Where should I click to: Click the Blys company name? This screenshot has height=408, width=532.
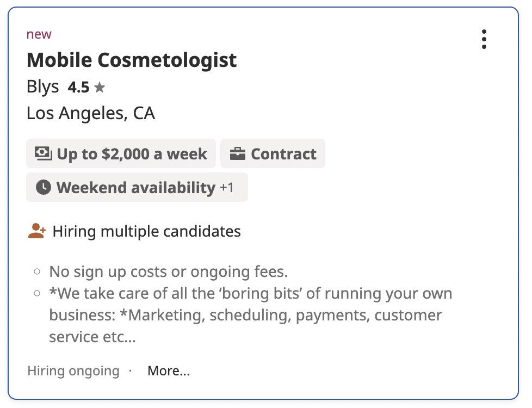pyautogui.click(x=42, y=86)
